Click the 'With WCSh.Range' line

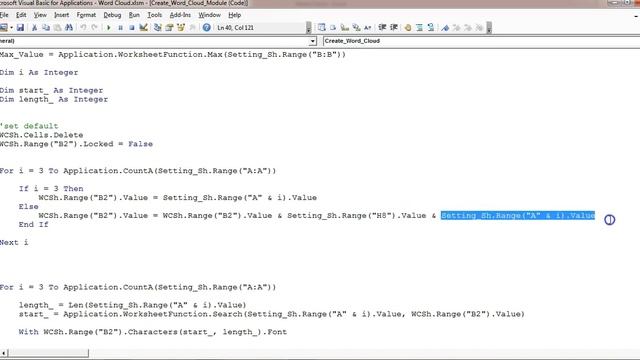(153, 332)
